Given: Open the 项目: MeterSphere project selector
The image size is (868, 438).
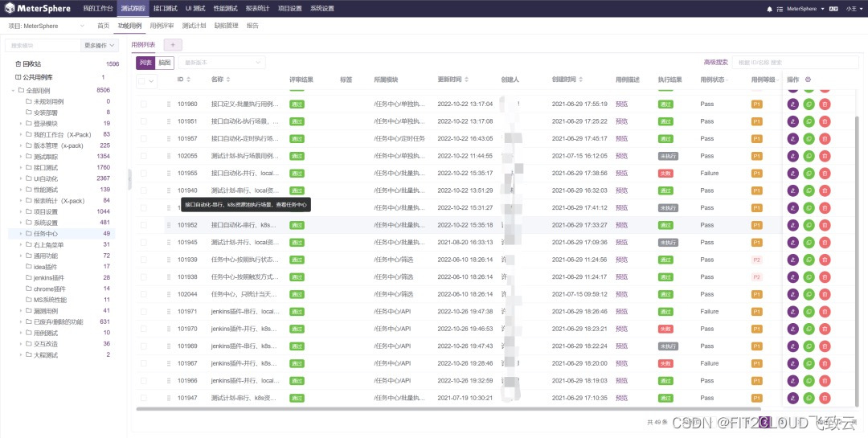Looking at the screenshot, I should point(47,26).
